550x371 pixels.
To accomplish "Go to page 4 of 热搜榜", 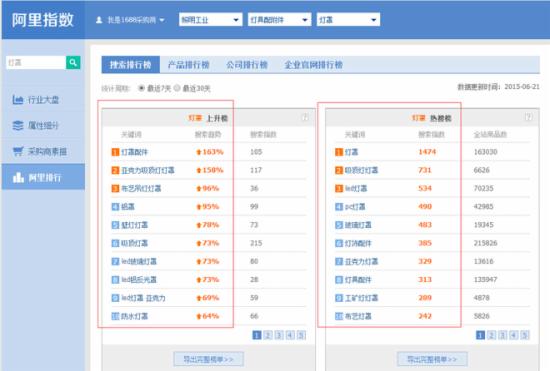I will (514, 335).
